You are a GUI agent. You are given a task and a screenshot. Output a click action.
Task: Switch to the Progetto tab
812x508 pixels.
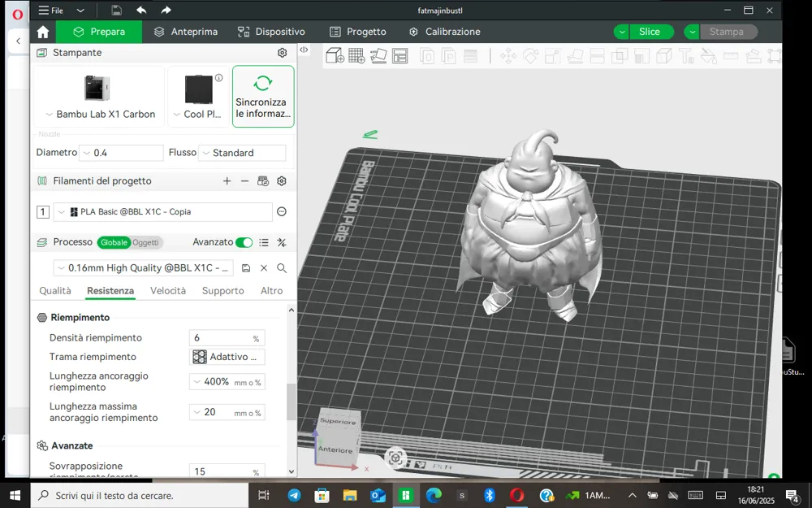358,32
